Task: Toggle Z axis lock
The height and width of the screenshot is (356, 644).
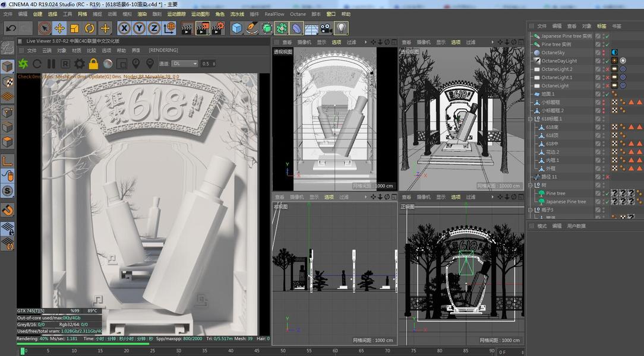Action: 154,28
